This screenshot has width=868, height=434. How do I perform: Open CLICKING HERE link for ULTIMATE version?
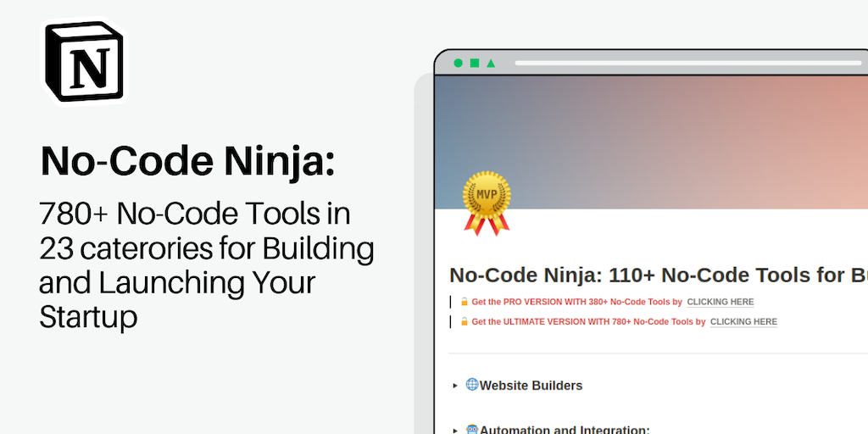pos(743,321)
